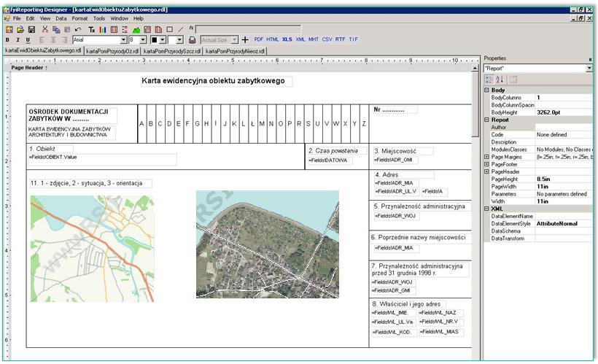Insert a matrix with the matrix icon

click(147, 29)
